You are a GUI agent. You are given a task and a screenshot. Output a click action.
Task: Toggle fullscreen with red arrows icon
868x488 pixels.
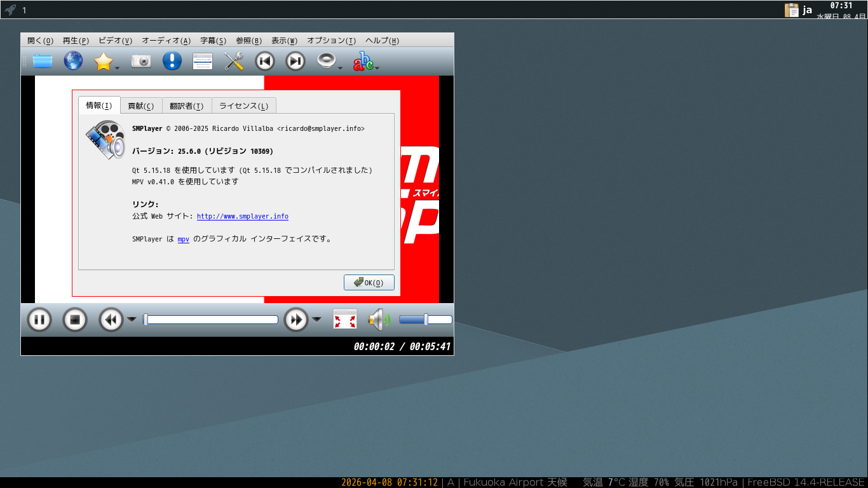(345, 319)
